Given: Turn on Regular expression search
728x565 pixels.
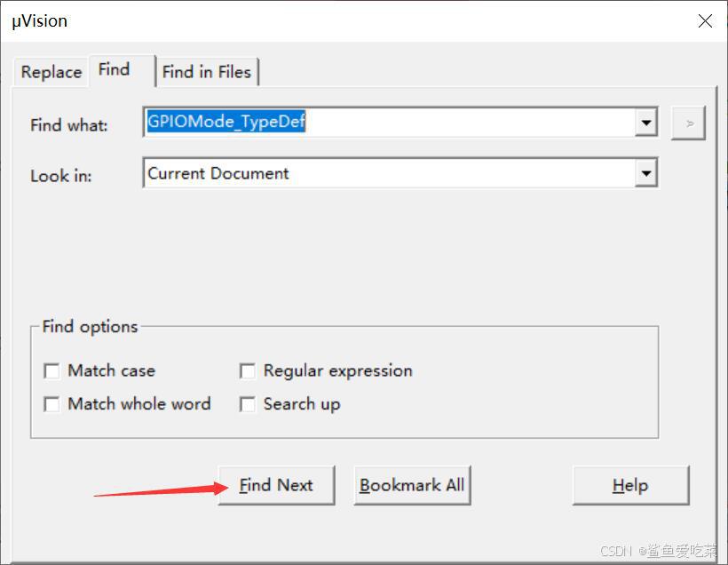Looking at the screenshot, I should tap(248, 371).
